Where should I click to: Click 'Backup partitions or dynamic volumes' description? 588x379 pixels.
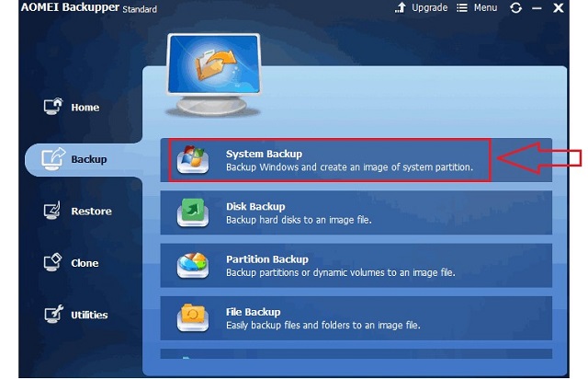click(x=341, y=272)
